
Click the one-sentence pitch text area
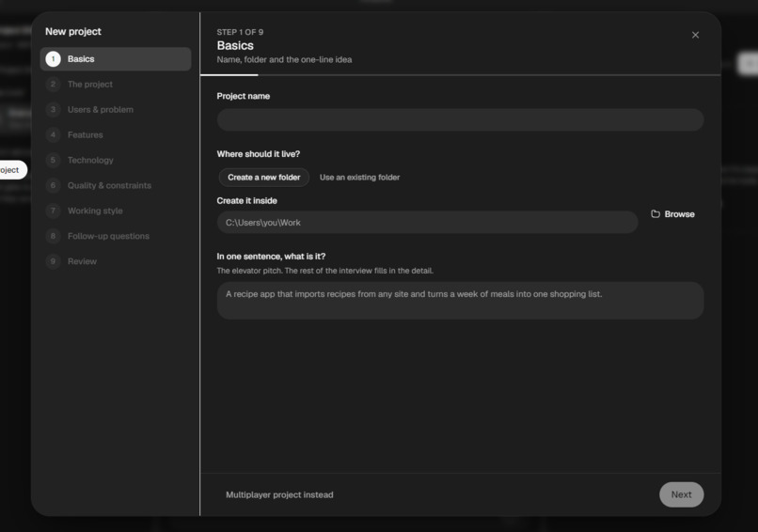click(x=460, y=301)
